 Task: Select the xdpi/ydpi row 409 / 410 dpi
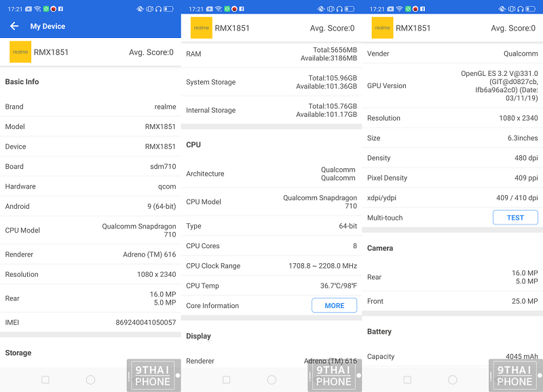(452, 198)
